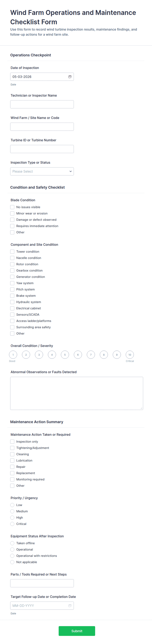
Task: Check the Gearbox condition box
Action: pos(12,271)
